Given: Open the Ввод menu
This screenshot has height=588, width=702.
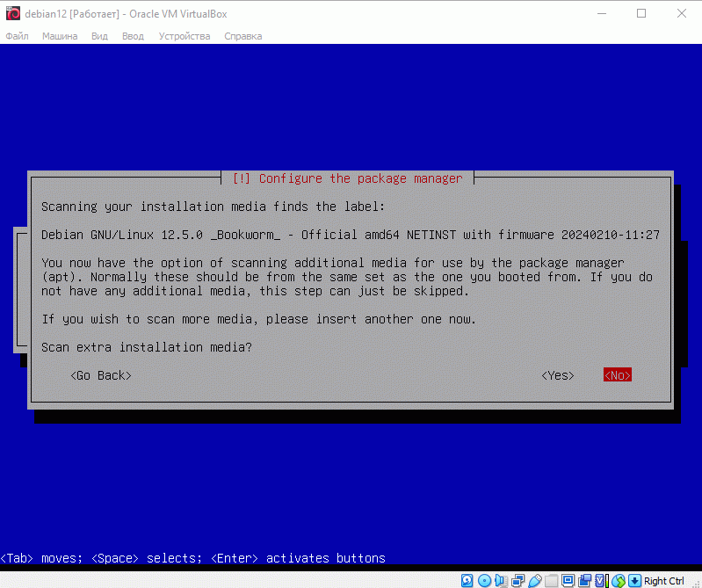Looking at the screenshot, I should (133, 36).
